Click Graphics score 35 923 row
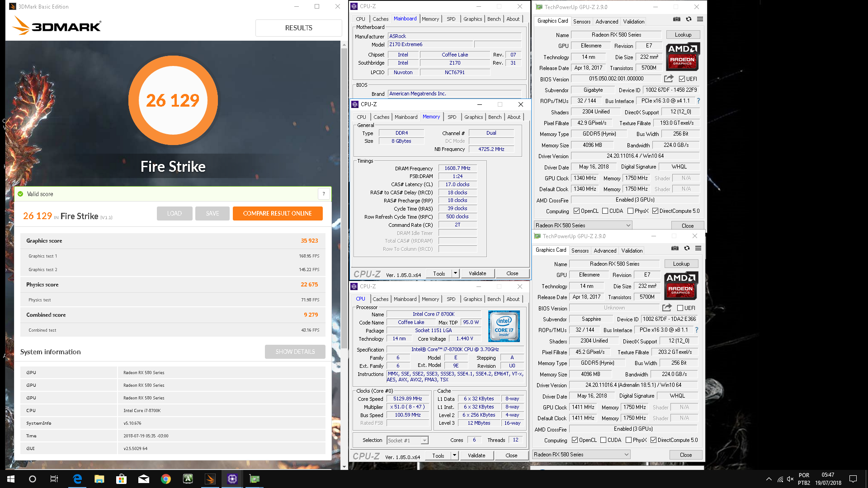Image resolution: width=868 pixels, height=488 pixels. pyautogui.click(x=173, y=241)
